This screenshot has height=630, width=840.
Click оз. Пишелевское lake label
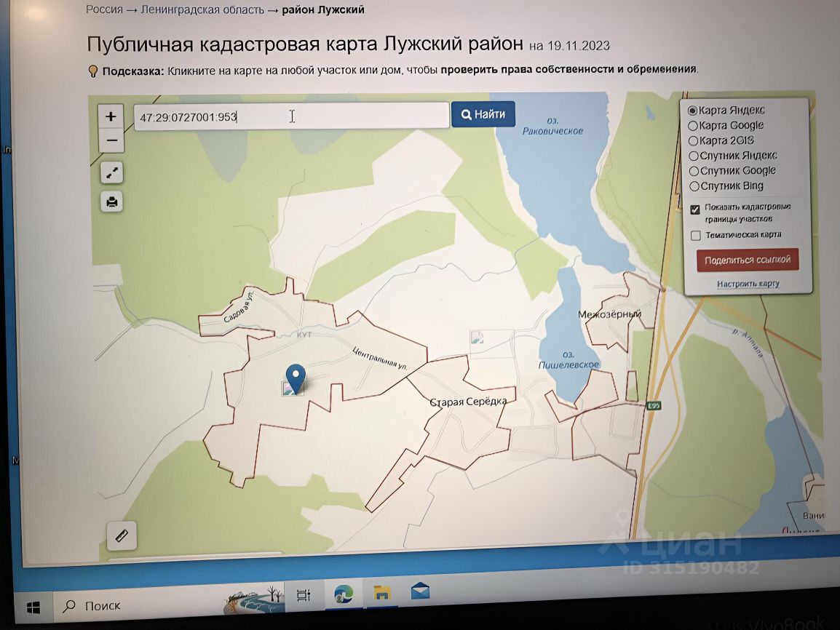568,359
